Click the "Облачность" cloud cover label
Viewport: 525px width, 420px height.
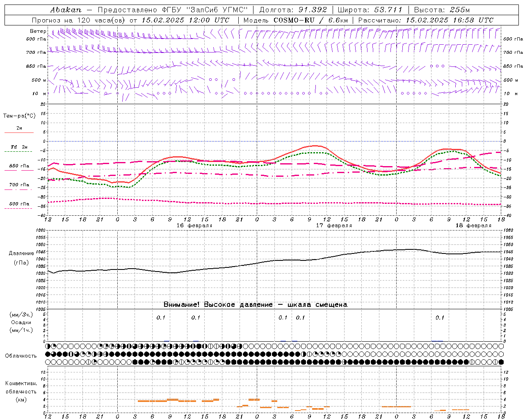tap(21, 356)
